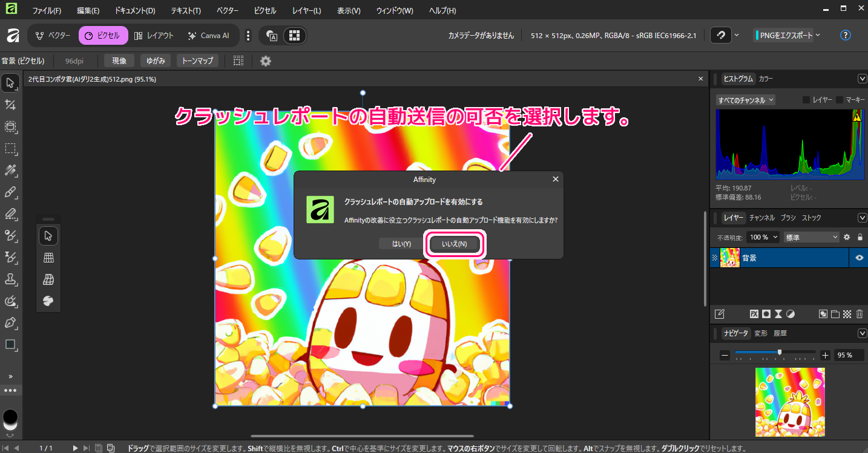Open the すべてのチャンネル dropdown
Image resolution: width=868 pixels, height=453 pixels.
tap(745, 100)
